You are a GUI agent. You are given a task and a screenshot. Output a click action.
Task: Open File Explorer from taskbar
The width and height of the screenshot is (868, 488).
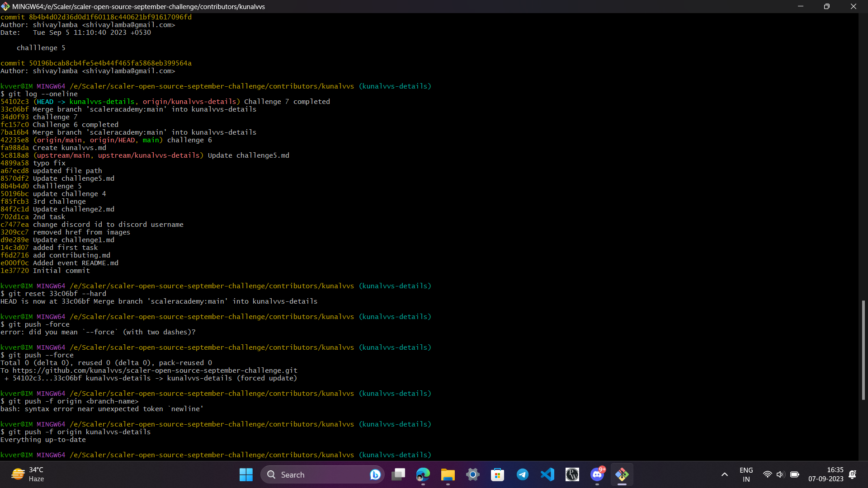pos(448,475)
